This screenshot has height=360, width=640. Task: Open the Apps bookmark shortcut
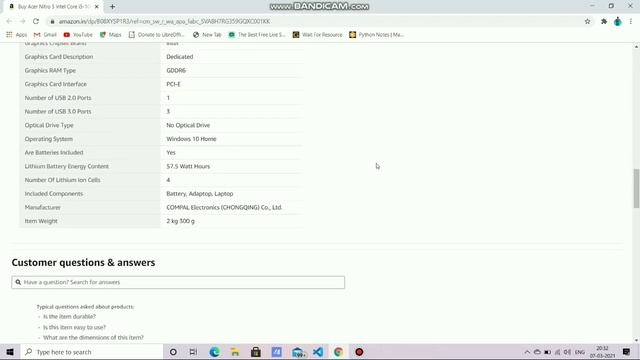[x=17, y=35]
